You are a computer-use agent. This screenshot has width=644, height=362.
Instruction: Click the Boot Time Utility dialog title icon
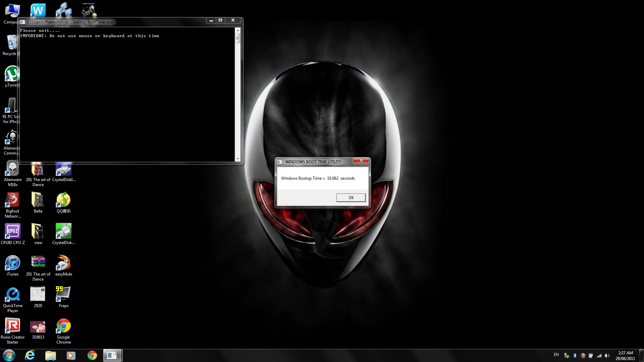click(x=280, y=162)
